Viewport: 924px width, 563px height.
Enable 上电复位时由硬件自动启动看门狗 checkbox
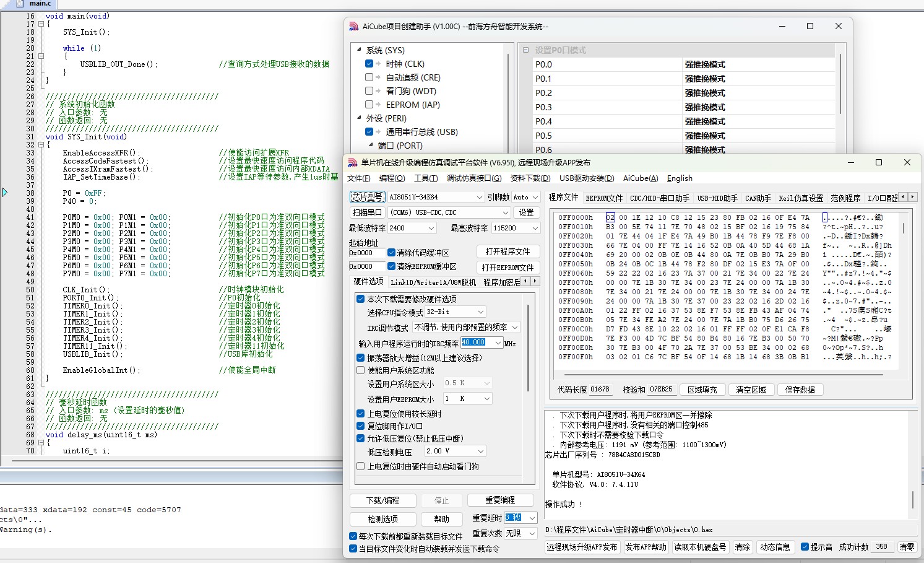click(x=361, y=466)
